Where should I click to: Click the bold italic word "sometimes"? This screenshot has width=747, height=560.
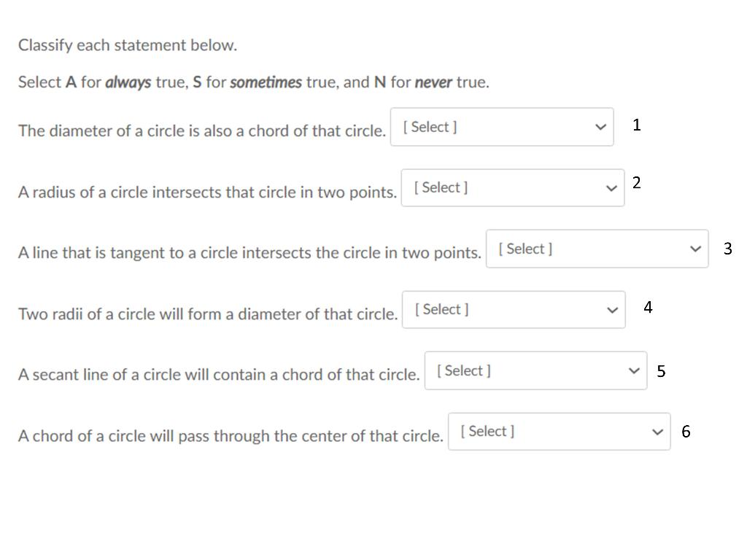pos(266,82)
